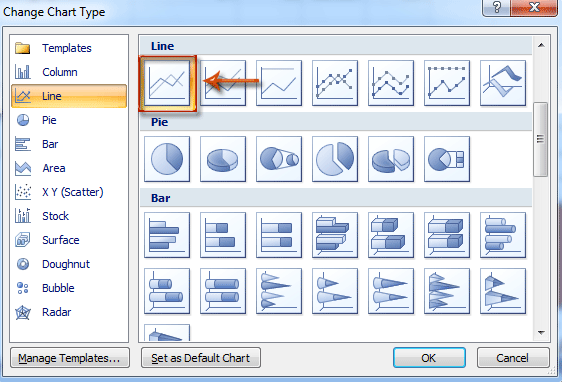Pick the 3-D Line chart icon
The width and height of the screenshot is (562, 382).
tap(503, 83)
